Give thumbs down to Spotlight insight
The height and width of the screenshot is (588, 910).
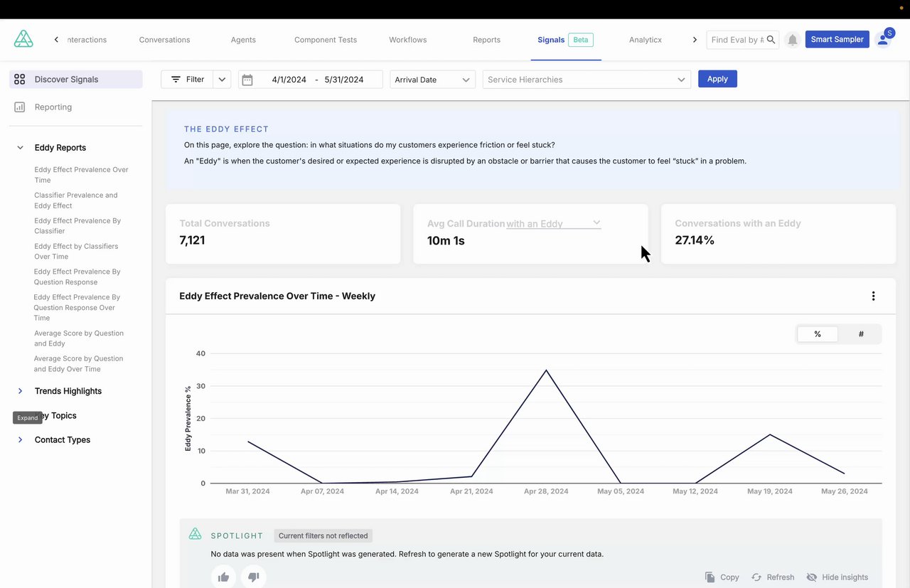(253, 577)
